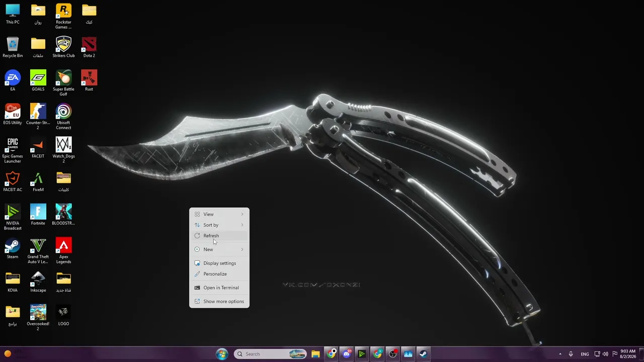Select the Fortnite shortcut
Image resolution: width=644 pixels, height=362 pixels.
click(x=38, y=215)
